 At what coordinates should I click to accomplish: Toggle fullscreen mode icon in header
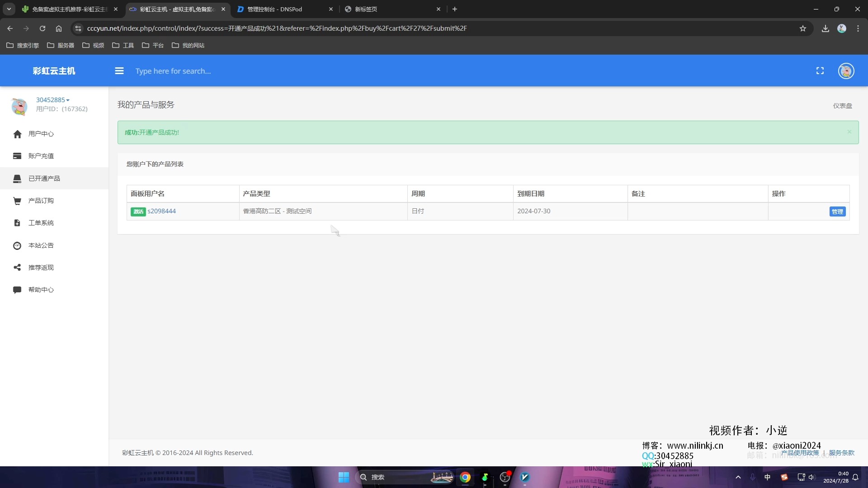820,71
